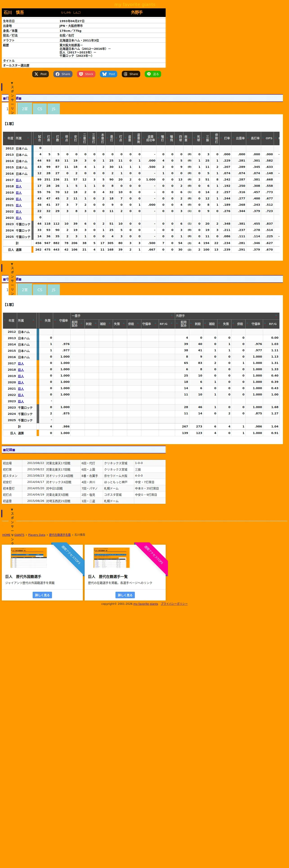Click the draft info 北海道日本ハム・2011年3位

click(x=79, y=40)
